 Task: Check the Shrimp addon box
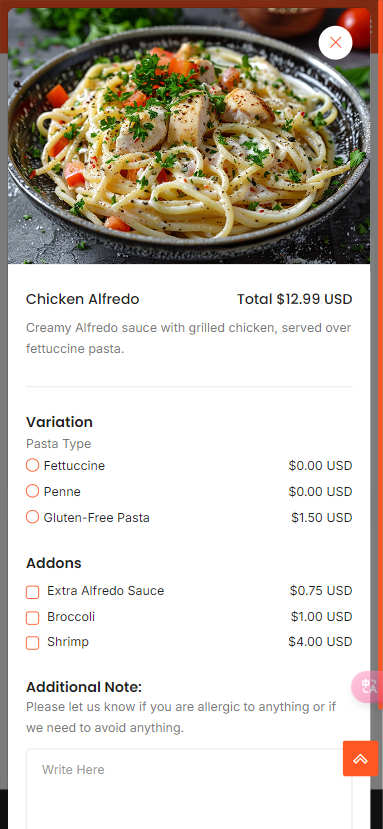32,643
